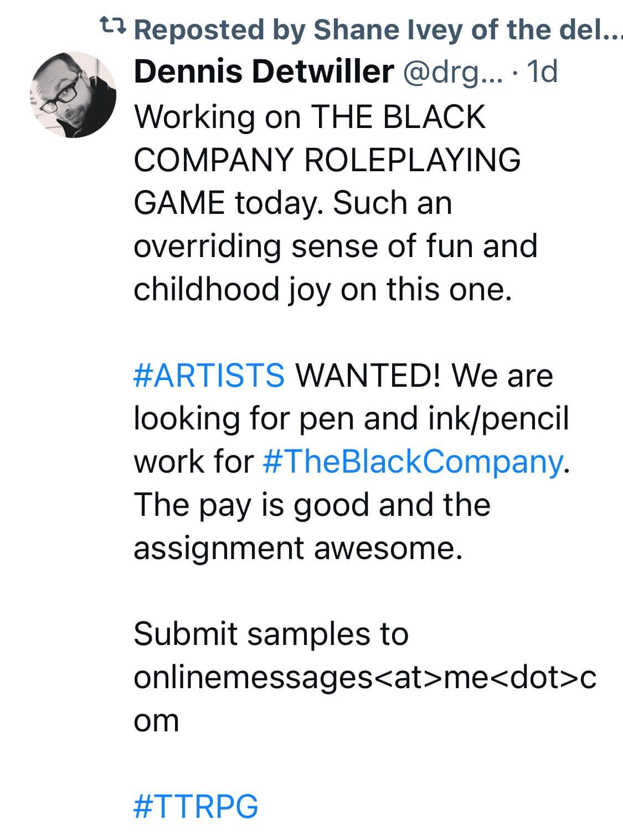623x840 pixels.
Task: Click 'The pay is good and the' line
Action: [312, 505]
